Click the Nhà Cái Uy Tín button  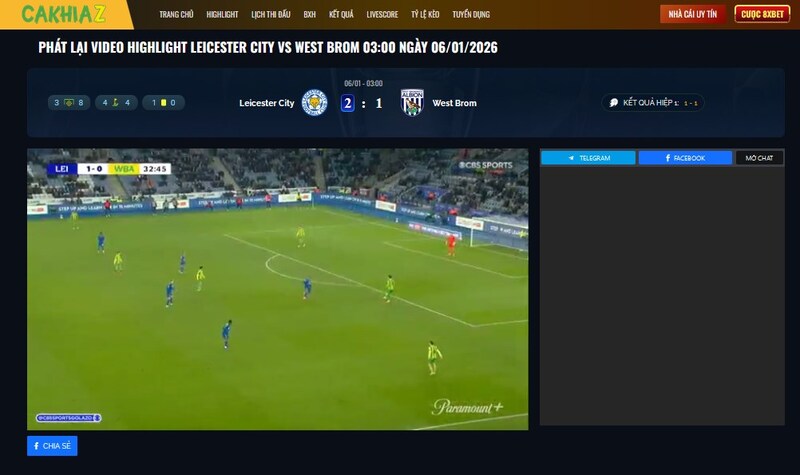pyautogui.click(x=693, y=15)
